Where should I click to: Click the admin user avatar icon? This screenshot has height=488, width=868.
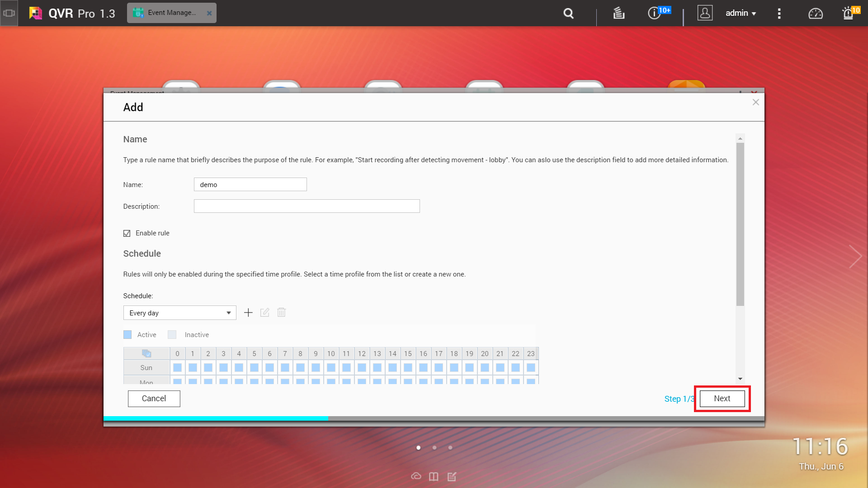click(x=705, y=13)
